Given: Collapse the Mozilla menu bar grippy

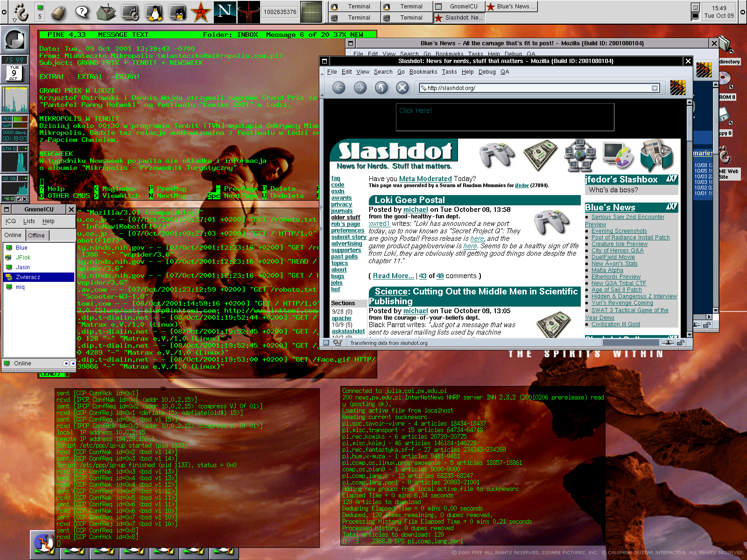Looking at the screenshot, I should click(x=322, y=71).
